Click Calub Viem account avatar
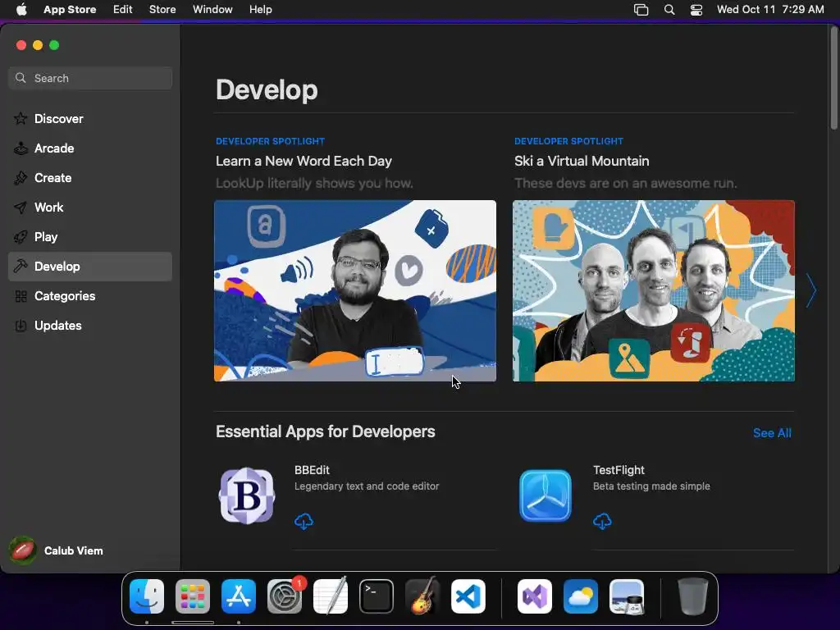Viewport: 840px width, 630px height. click(22, 550)
